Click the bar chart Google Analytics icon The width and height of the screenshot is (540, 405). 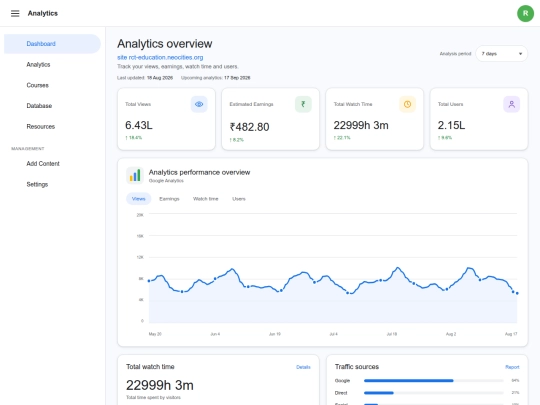135,175
